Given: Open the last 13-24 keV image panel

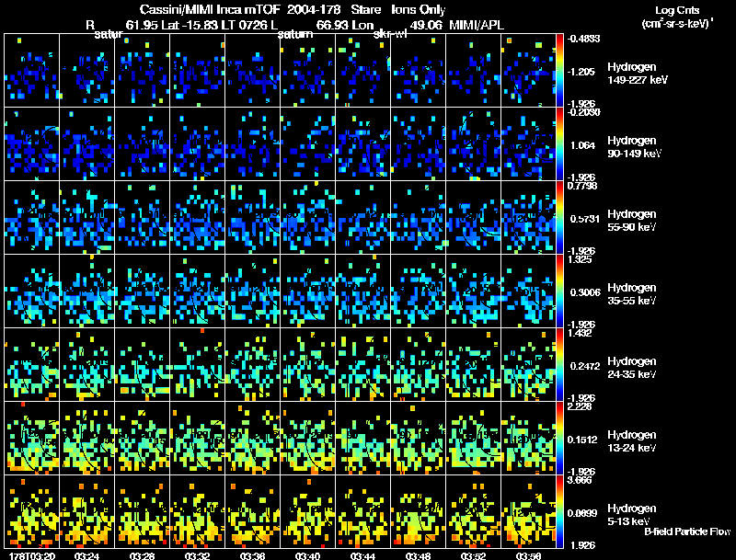Looking at the screenshot, I should tap(529, 438).
